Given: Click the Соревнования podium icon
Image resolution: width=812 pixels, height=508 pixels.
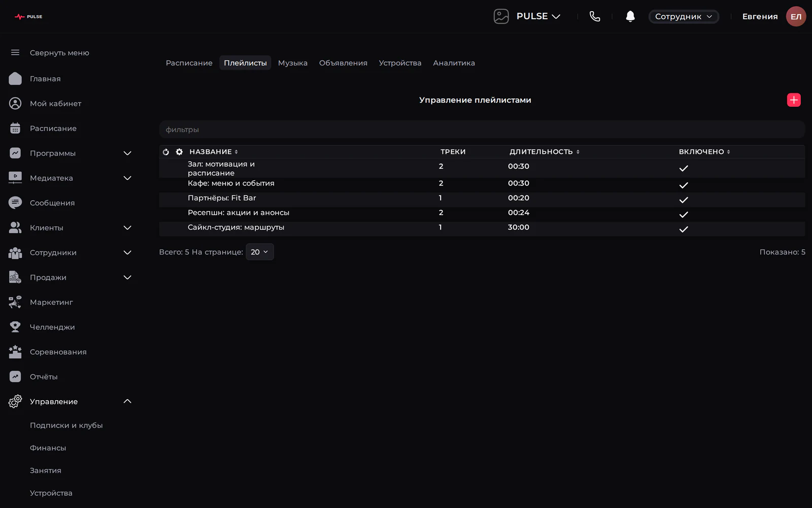Looking at the screenshot, I should pos(15,352).
